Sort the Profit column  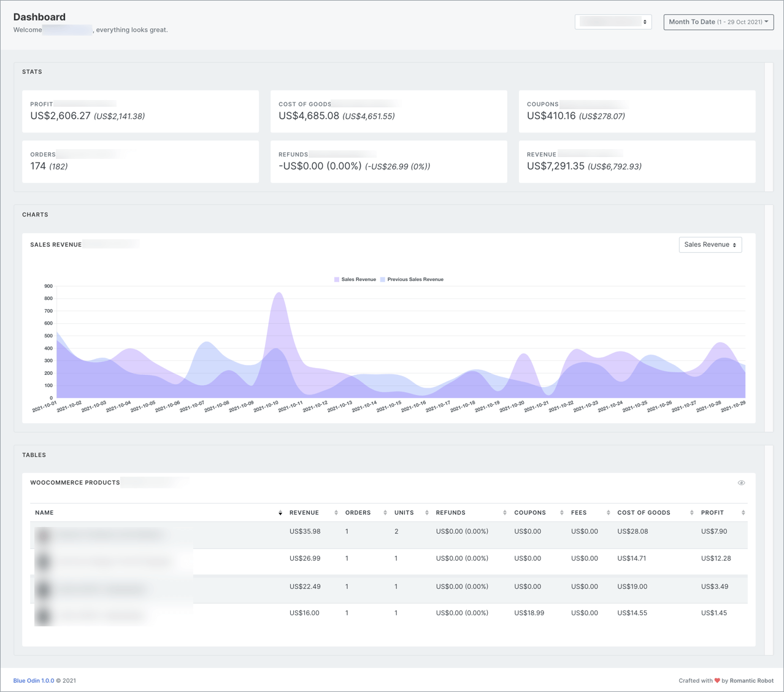pos(742,512)
